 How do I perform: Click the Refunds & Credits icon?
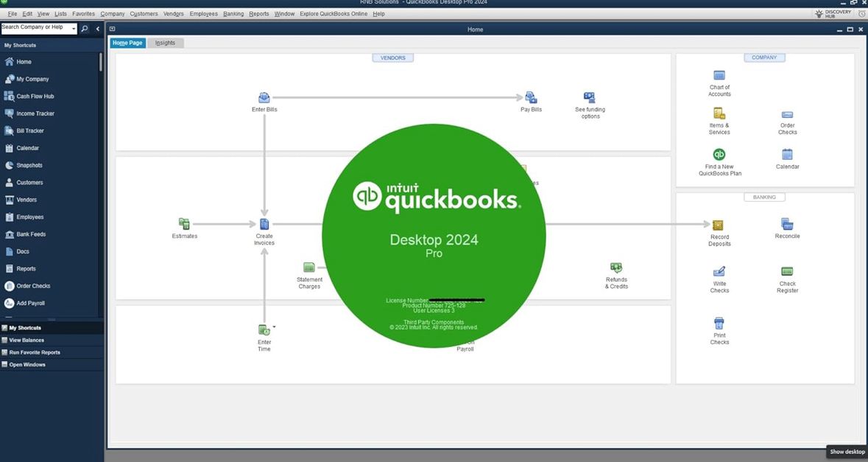(616, 268)
